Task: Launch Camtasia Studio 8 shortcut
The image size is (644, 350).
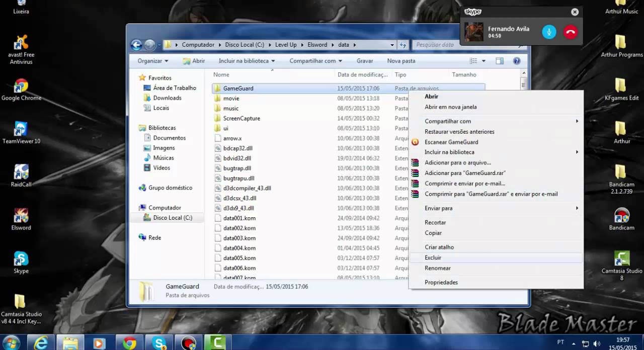Action: tap(621, 266)
